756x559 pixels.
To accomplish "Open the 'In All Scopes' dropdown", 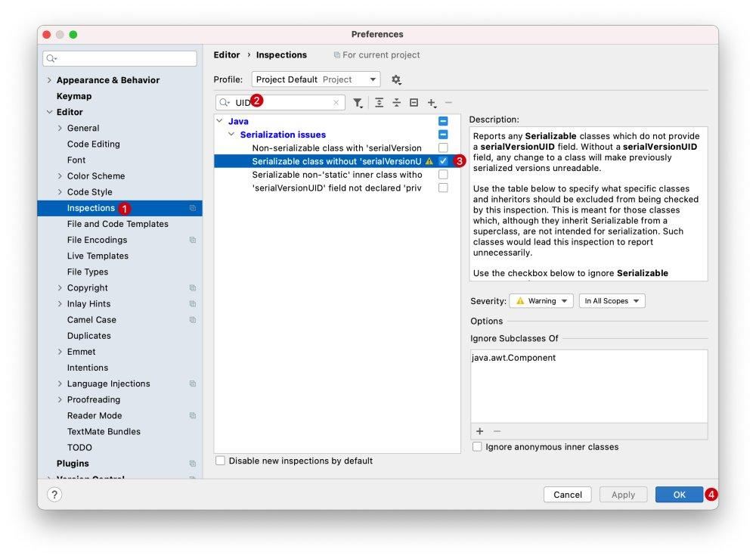I will tap(612, 301).
